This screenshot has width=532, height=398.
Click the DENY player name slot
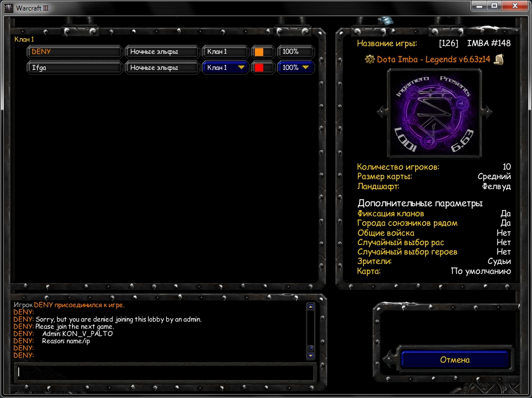pyautogui.click(x=75, y=52)
